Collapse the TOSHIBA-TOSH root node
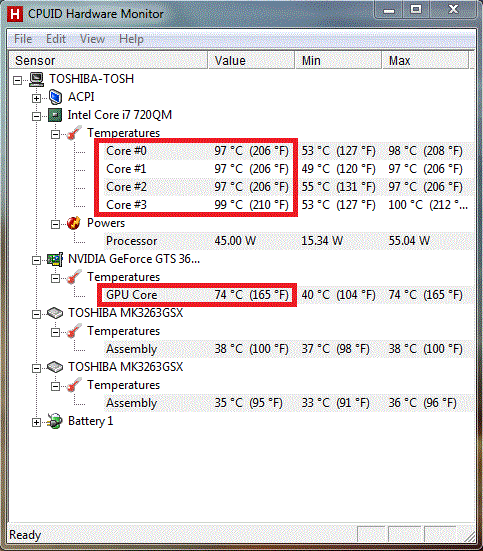The image size is (483, 551). [x=18, y=81]
